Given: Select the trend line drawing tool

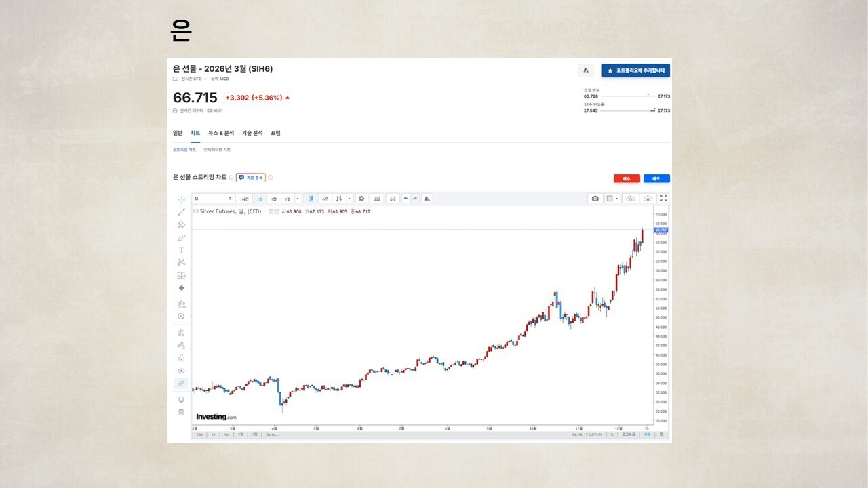Looking at the screenshot, I should [x=181, y=212].
